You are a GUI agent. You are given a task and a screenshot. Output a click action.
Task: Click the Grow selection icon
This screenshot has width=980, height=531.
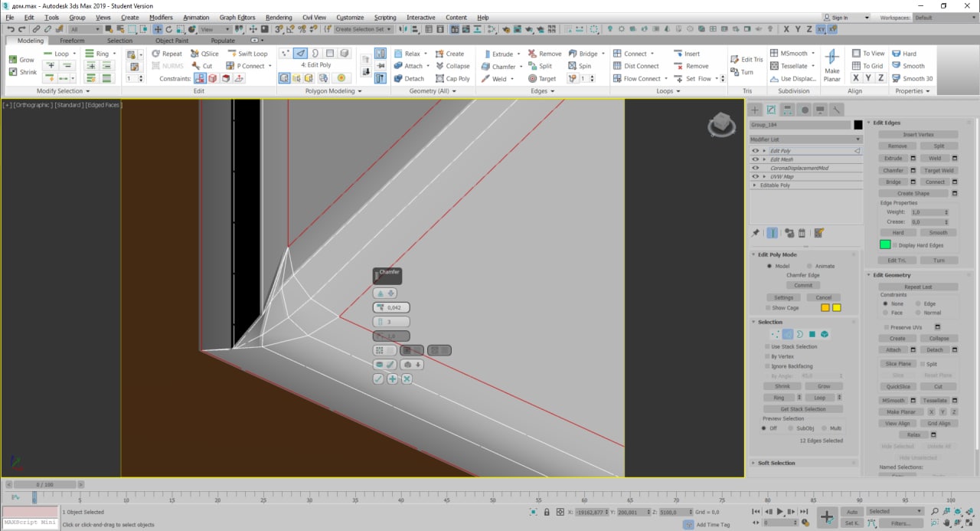12,60
